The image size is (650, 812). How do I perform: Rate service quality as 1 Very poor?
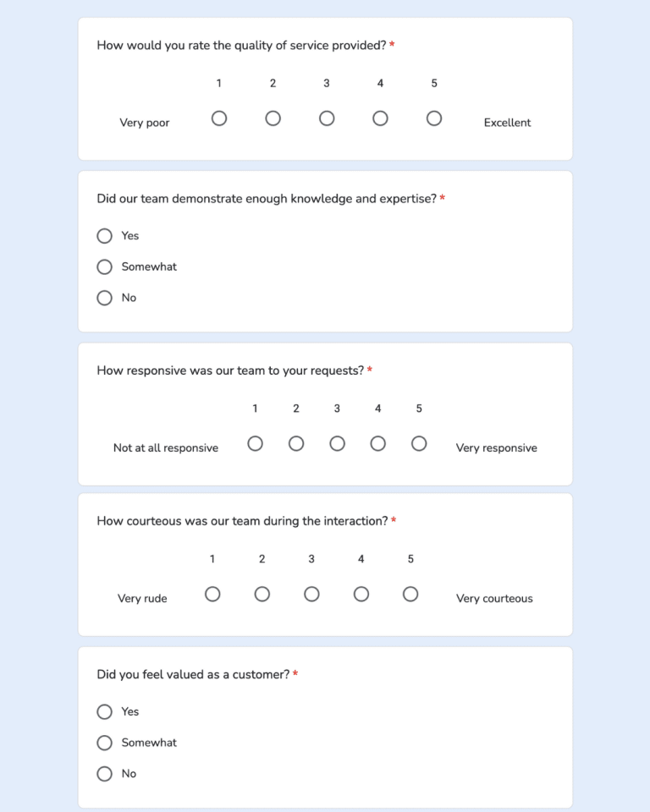click(219, 118)
